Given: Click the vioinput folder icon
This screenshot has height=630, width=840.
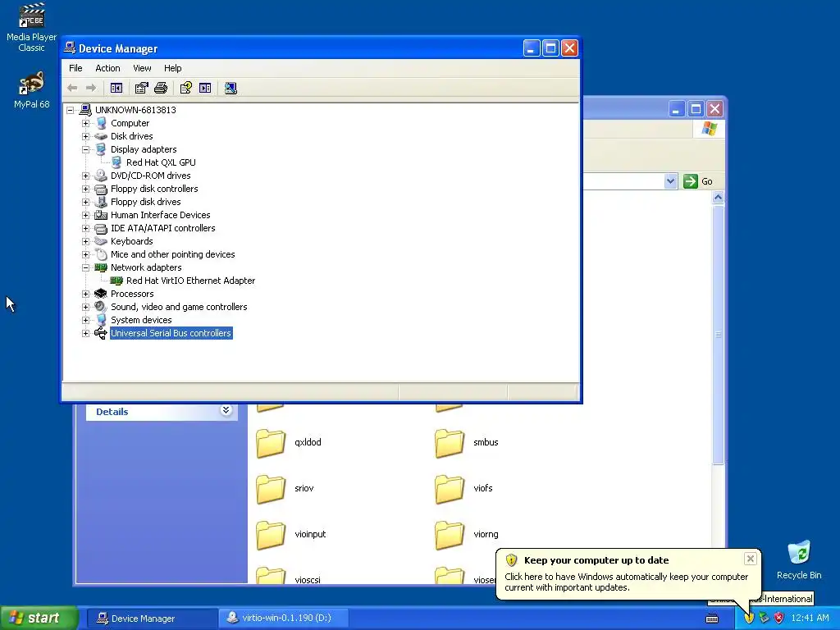Looking at the screenshot, I should [271, 535].
